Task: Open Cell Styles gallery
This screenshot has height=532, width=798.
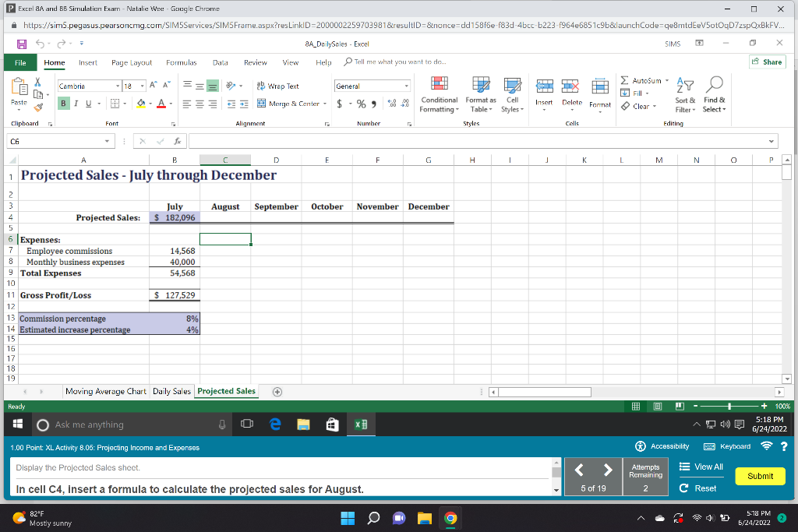Action: coord(512,93)
